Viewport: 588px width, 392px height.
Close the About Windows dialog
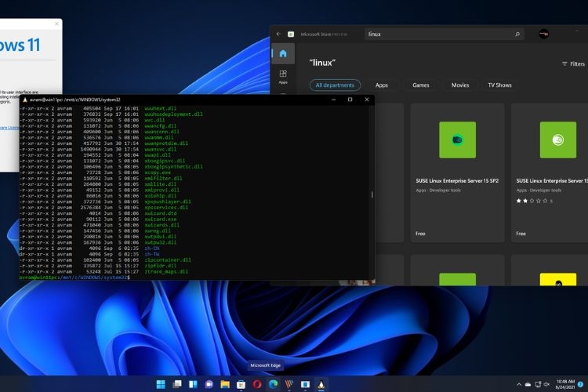[x=56, y=24]
